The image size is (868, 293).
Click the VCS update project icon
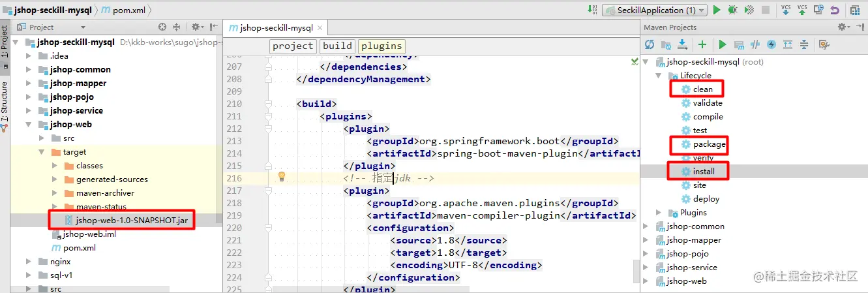click(786, 10)
